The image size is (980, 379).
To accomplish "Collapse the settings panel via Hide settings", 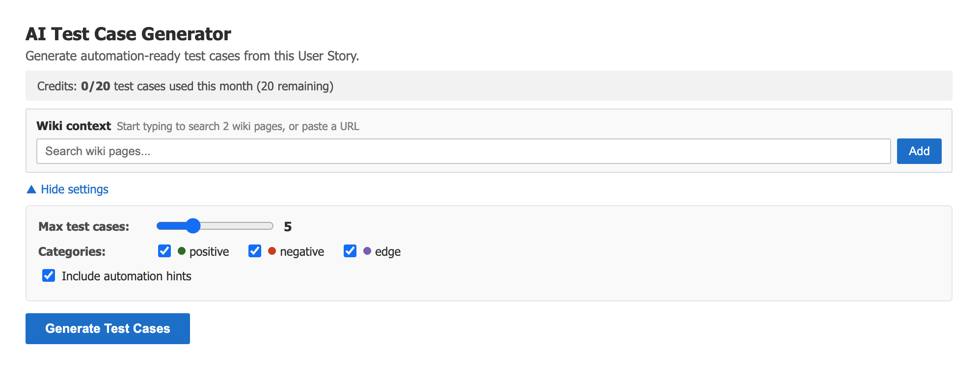I will click(x=74, y=189).
